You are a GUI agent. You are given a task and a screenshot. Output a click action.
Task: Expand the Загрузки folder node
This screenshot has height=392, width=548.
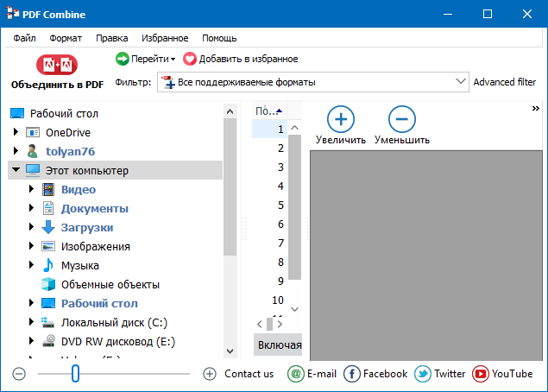coord(32,227)
